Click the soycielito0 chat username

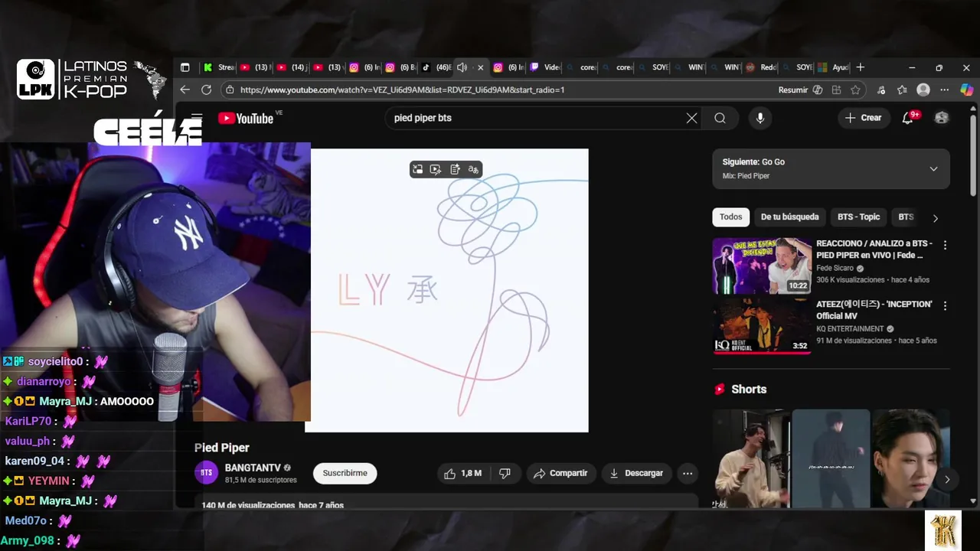pyautogui.click(x=55, y=361)
